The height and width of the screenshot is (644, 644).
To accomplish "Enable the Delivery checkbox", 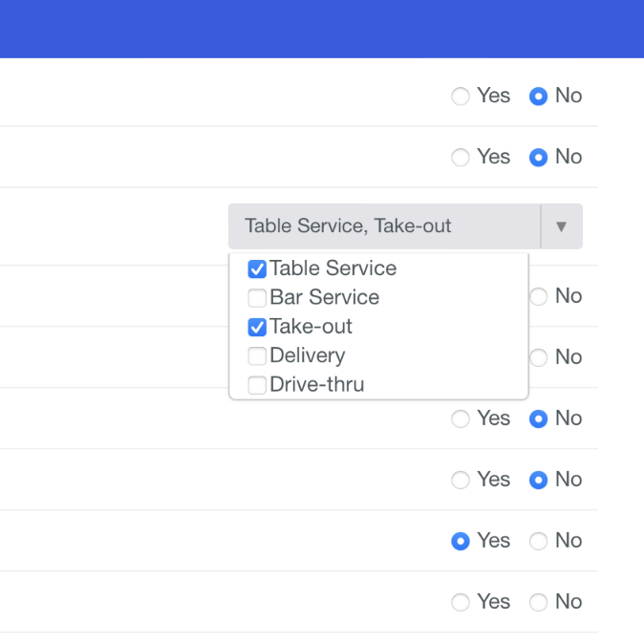I will point(257,356).
